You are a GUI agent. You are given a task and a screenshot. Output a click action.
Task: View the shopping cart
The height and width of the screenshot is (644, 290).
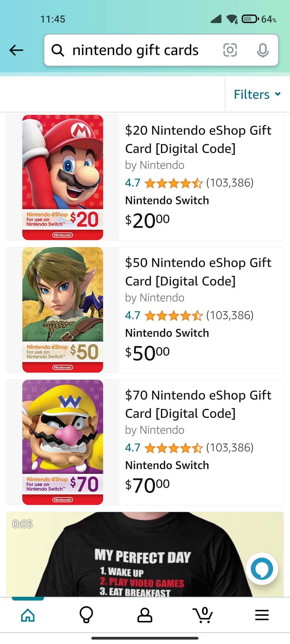pos(203,615)
